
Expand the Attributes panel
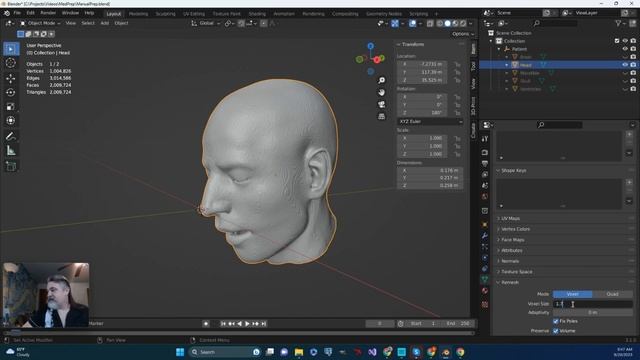tap(511, 251)
